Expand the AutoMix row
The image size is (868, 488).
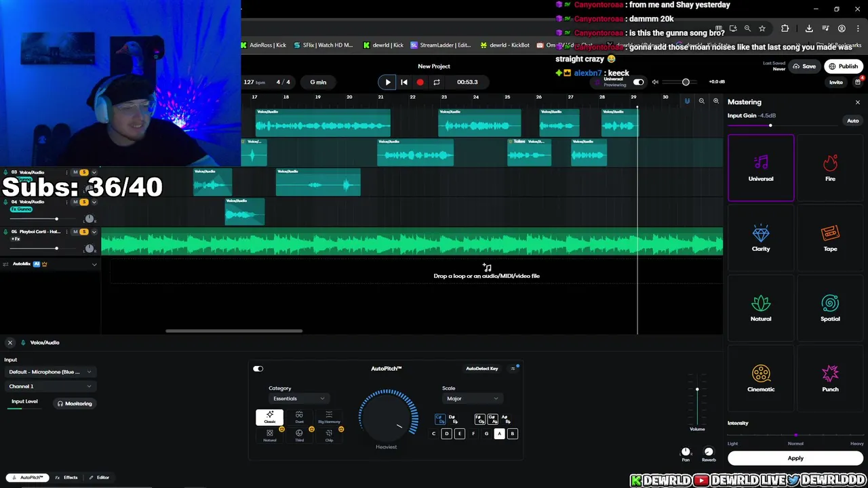94,264
